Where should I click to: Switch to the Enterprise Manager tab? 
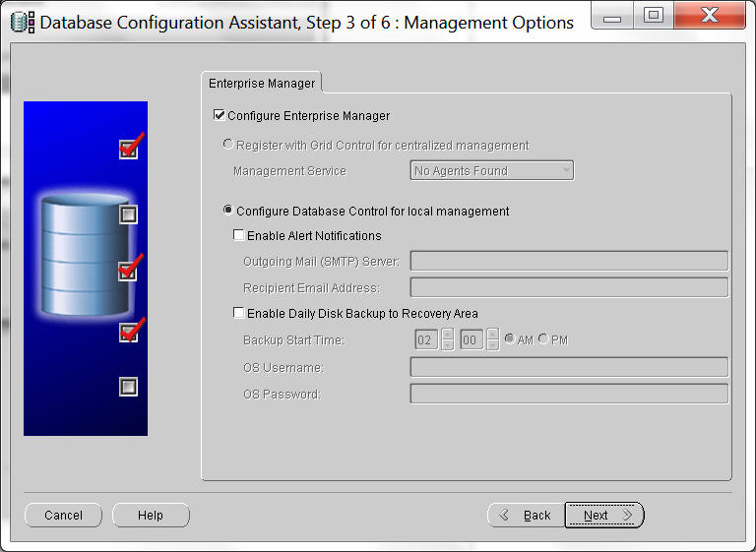point(261,84)
